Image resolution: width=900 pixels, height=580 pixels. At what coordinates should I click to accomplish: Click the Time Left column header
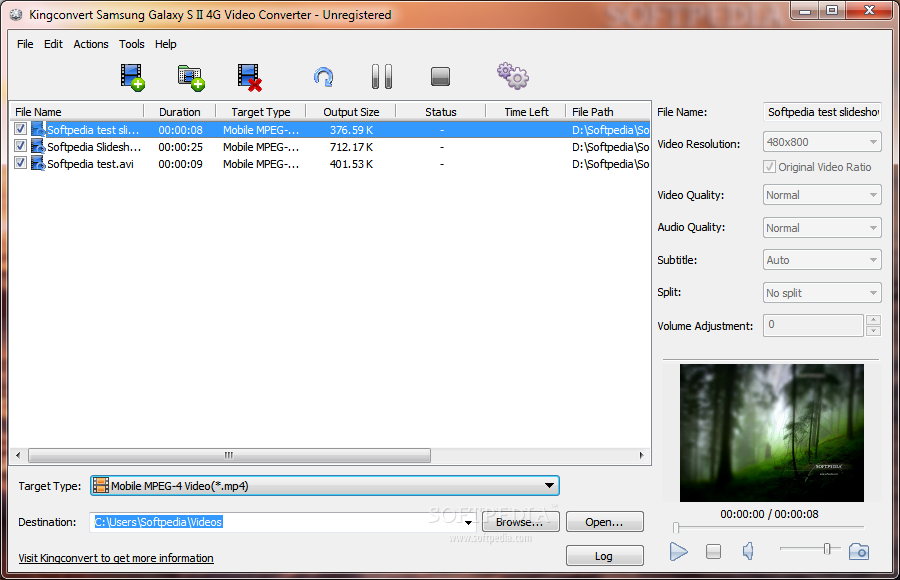(x=526, y=111)
